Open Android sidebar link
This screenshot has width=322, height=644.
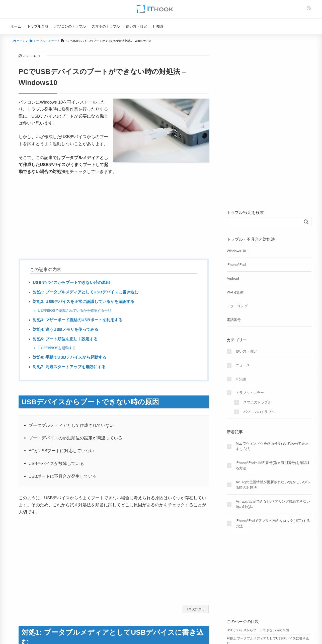233,278
